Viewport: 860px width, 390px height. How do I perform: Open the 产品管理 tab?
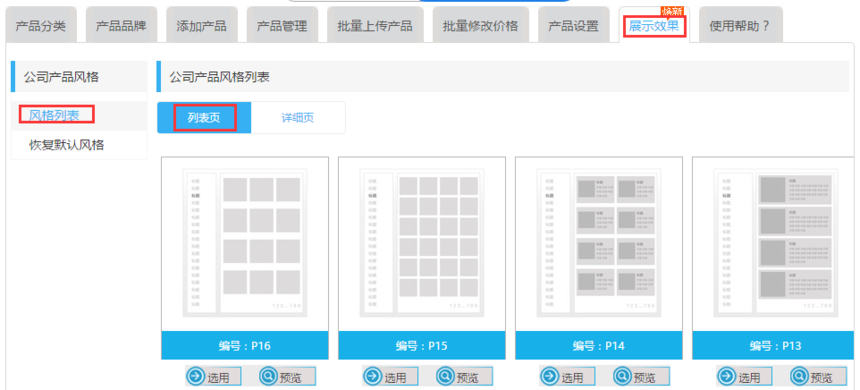click(x=282, y=25)
